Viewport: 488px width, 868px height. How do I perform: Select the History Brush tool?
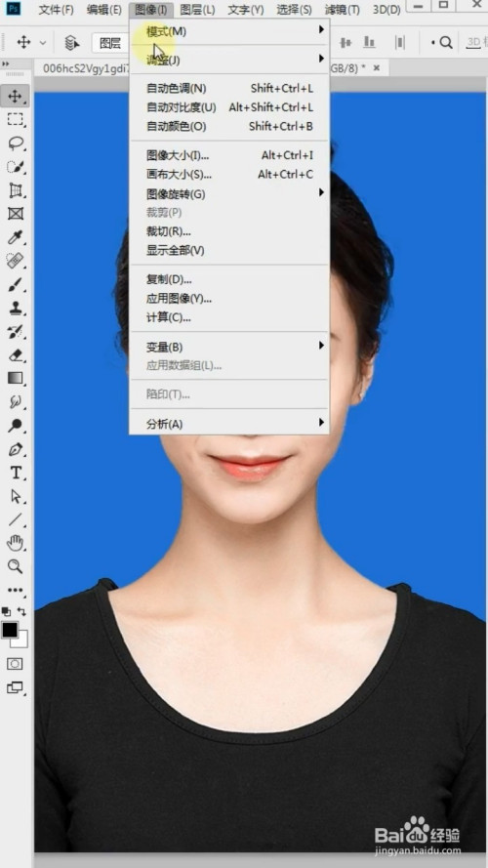point(15,331)
